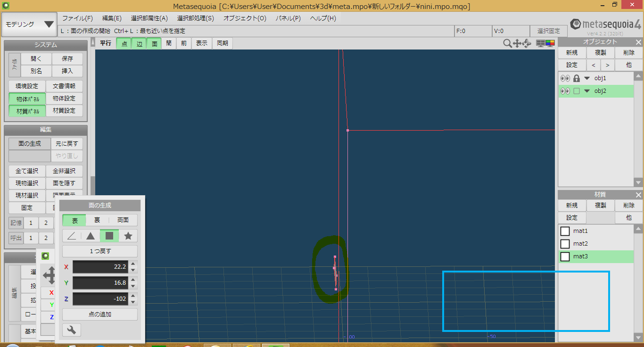Close the オブジェクト panel with X

coord(638,42)
